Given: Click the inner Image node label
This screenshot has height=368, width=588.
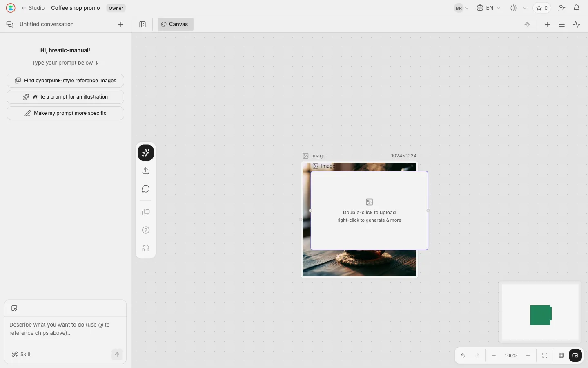Looking at the screenshot, I should [x=324, y=166].
